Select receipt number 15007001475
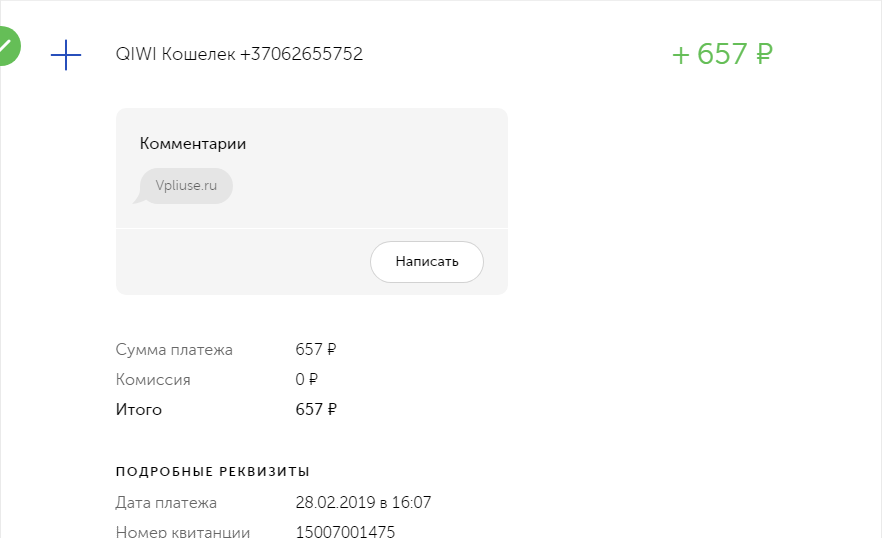The image size is (882, 538). (x=345, y=531)
